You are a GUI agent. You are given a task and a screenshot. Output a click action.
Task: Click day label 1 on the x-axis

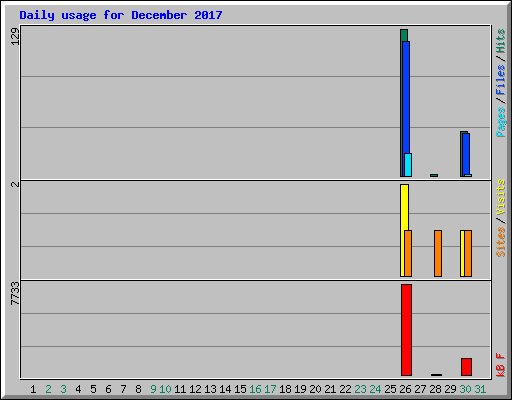point(33,389)
